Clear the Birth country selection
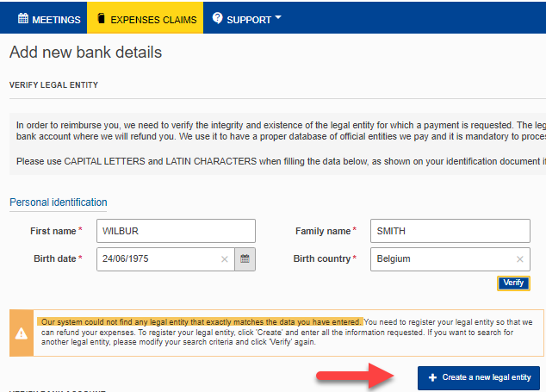Screen dimensions: 546x392 [520, 259]
